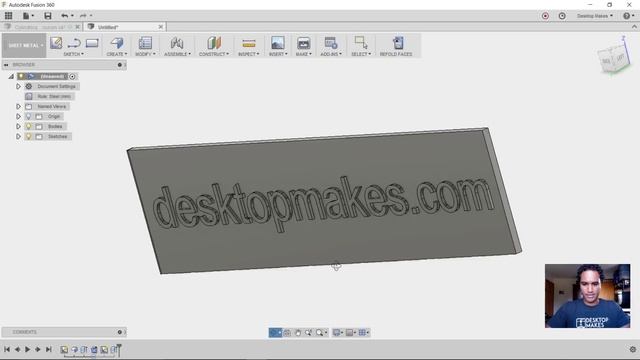Open the INSPECT dropdown menu
Image resolution: width=640 pixels, height=360 pixels.
pos(249,54)
